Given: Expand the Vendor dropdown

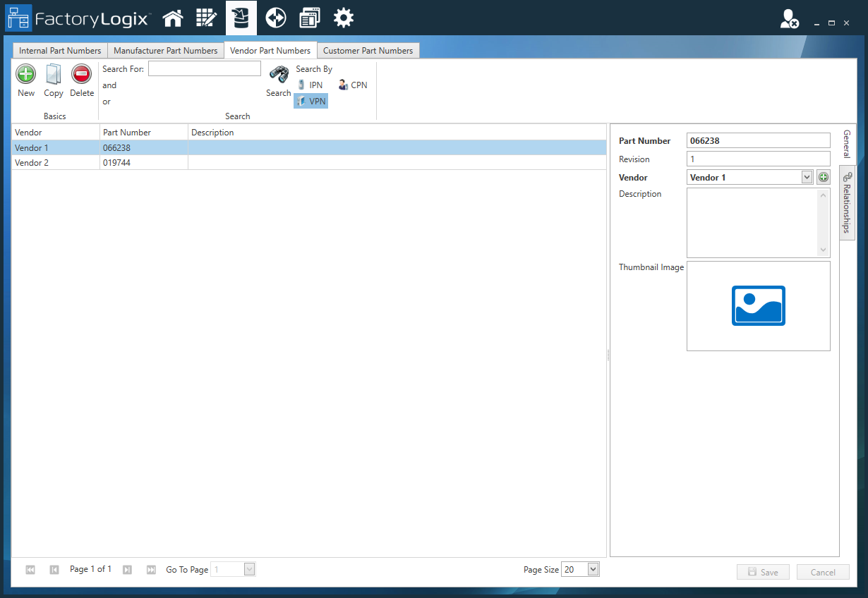Looking at the screenshot, I should pos(807,178).
